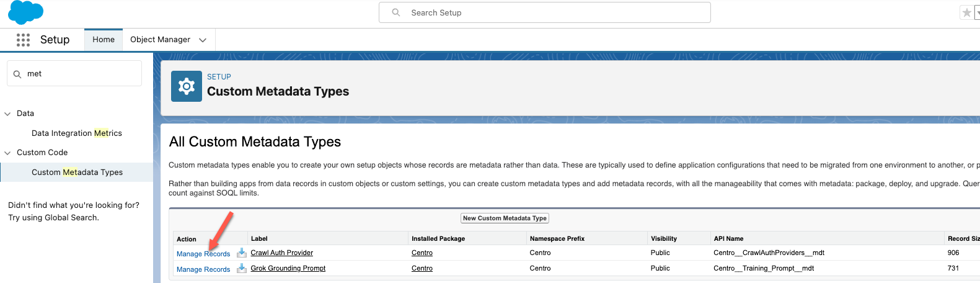Click the magnifier icon in Quick Find
Viewport: 980px width, 283px height.
[17, 74]
